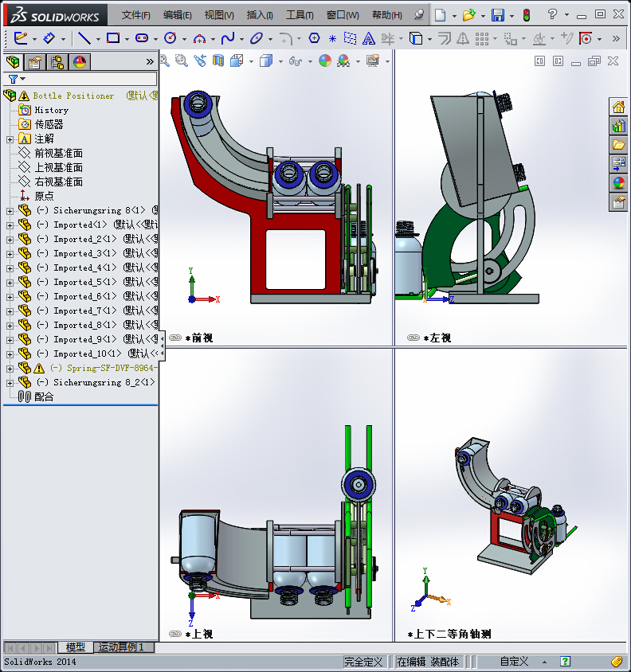Image resolution: width=631 pixels, height=672 pixels.
Task: Click the status bar help question mark
Action: (566, 662)
